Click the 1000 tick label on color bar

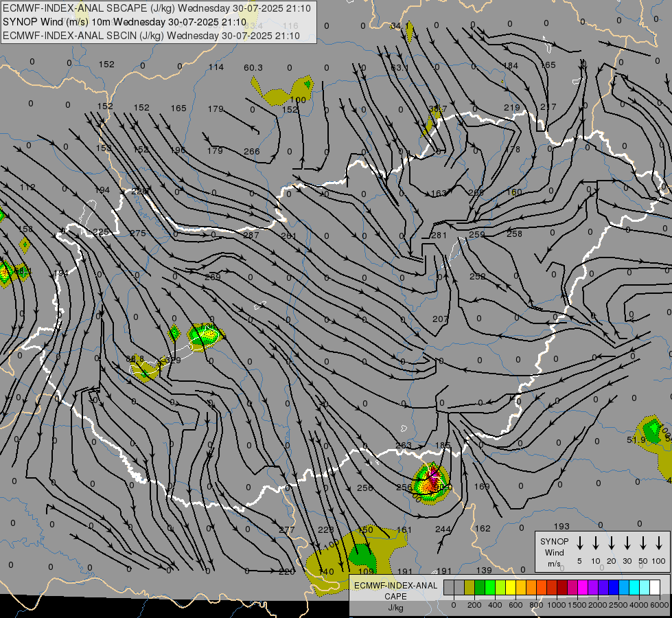pyautogui.click(x=557, y=605)
